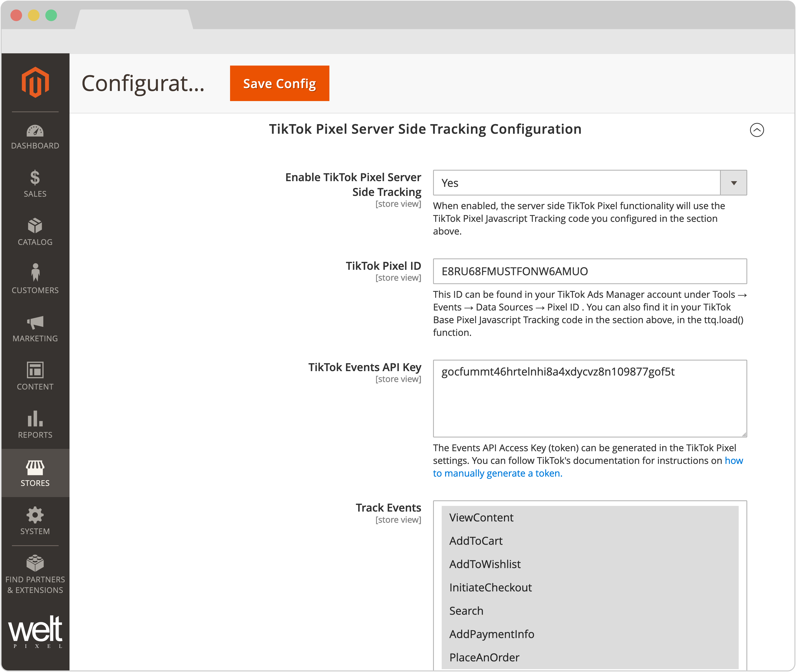Open Enable Server Side Tracking dropdown
Image resolution: width=796 pixels, height=672 pixels.
[x=589, y=183]
